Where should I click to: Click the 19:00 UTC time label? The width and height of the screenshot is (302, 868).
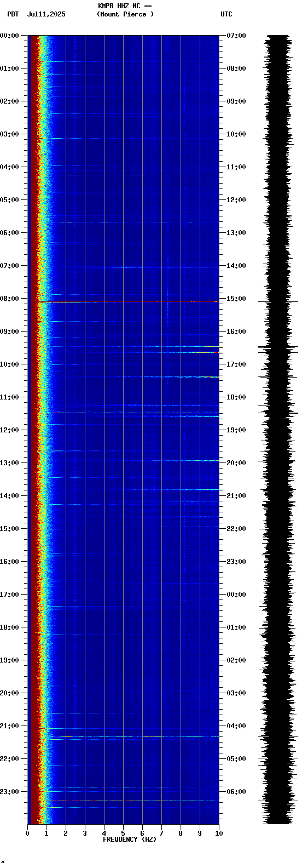pyautogui.click(x=236, y=430)
